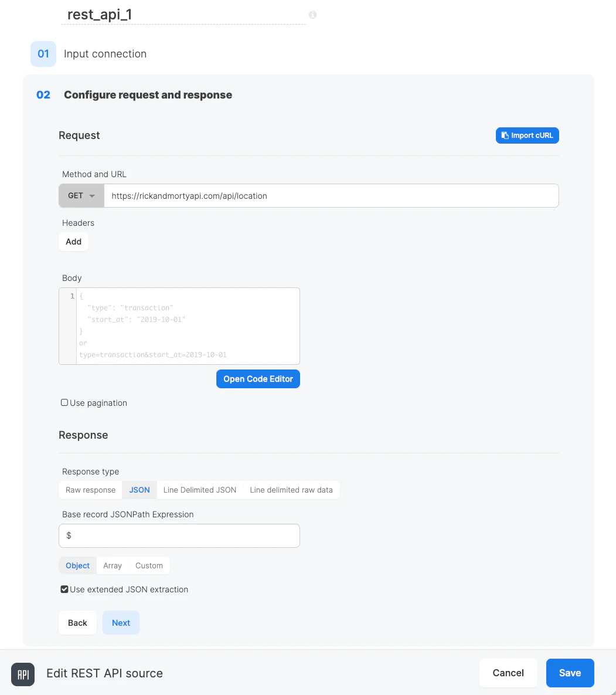
Task: Click the clipboard icon inside Import cURL button
Action: [x=504, y=135]
